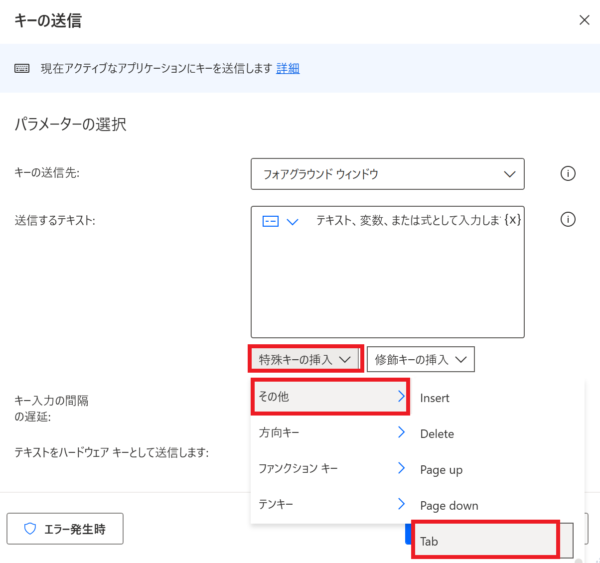Image resolution: width=600 pixels, height=563 pixels.
Task: Click the shield icon on エラー発生時
Action: coord(30,529)
